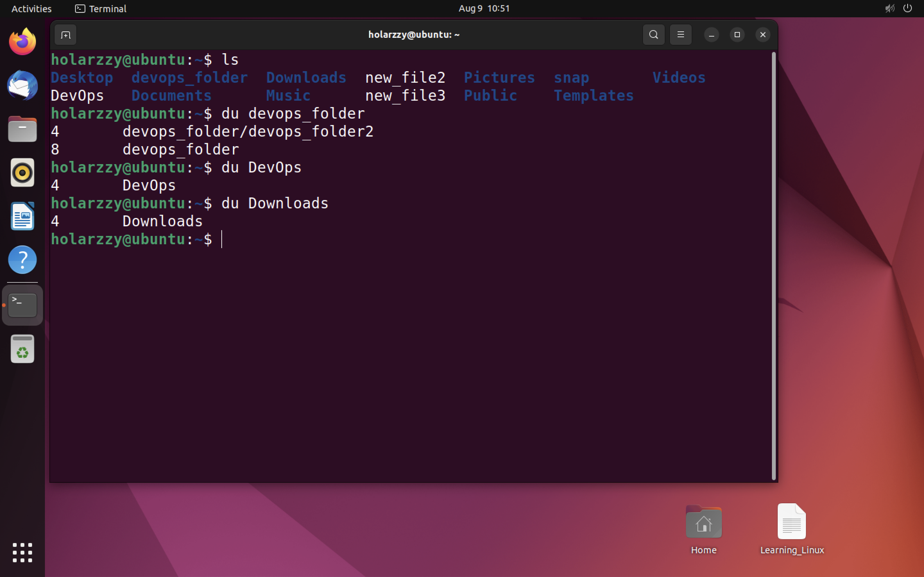Select the running Terminal in the dock
Image resolution: width=924 pixels, height=577 pixels.
pos(22,305)
